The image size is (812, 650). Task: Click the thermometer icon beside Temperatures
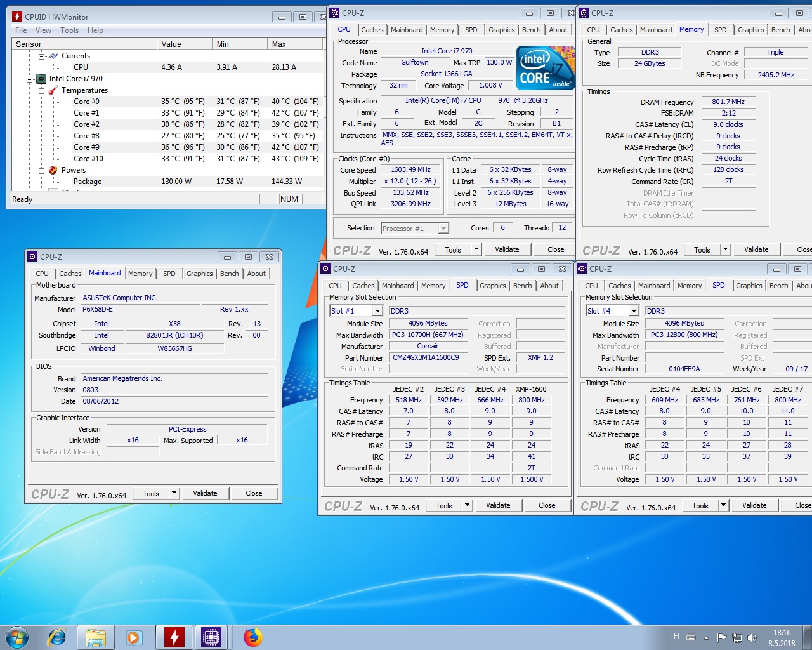pyautogui.click(x=53, y=90)
